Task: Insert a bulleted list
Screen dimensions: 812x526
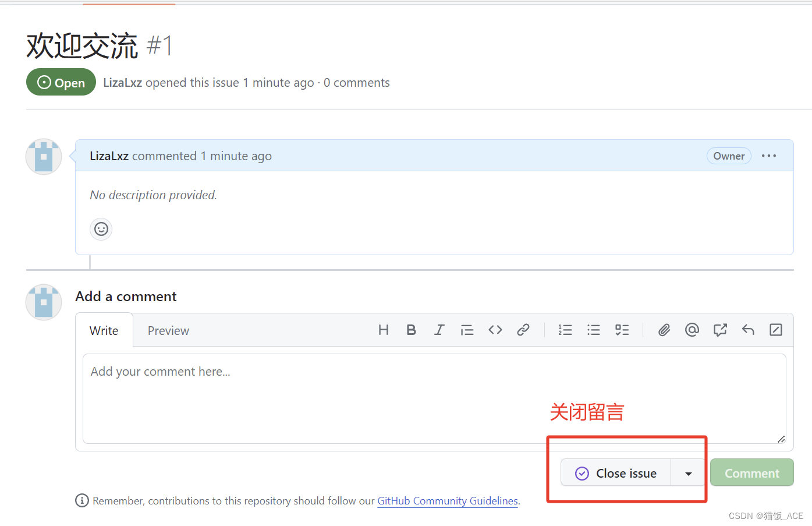Action: 593,330
